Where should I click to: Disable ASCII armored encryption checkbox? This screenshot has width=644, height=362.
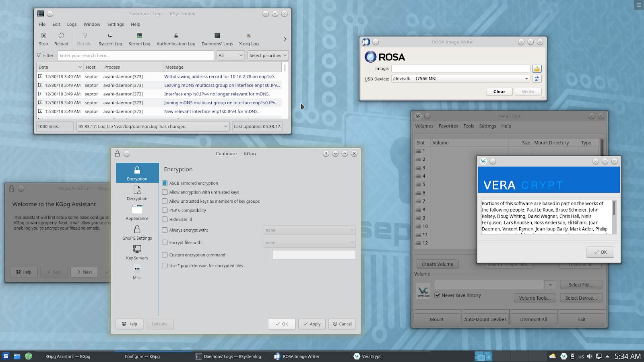[165, 183]
